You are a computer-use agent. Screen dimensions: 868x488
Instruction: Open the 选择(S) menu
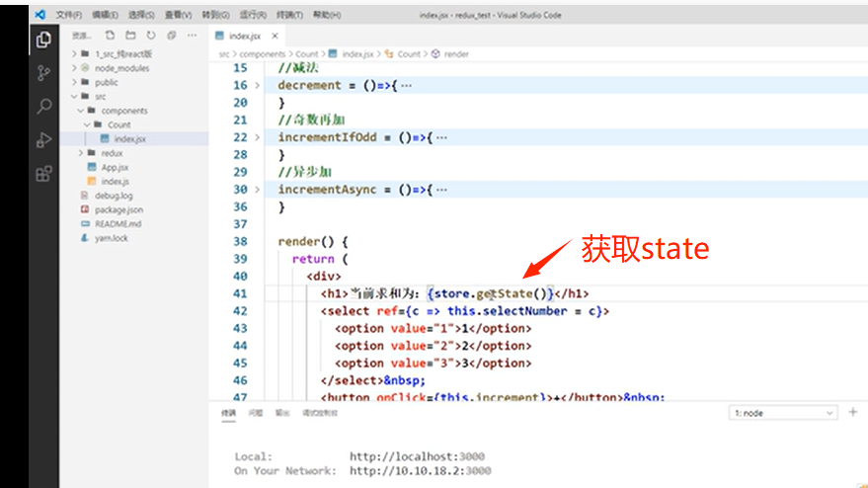141,15
